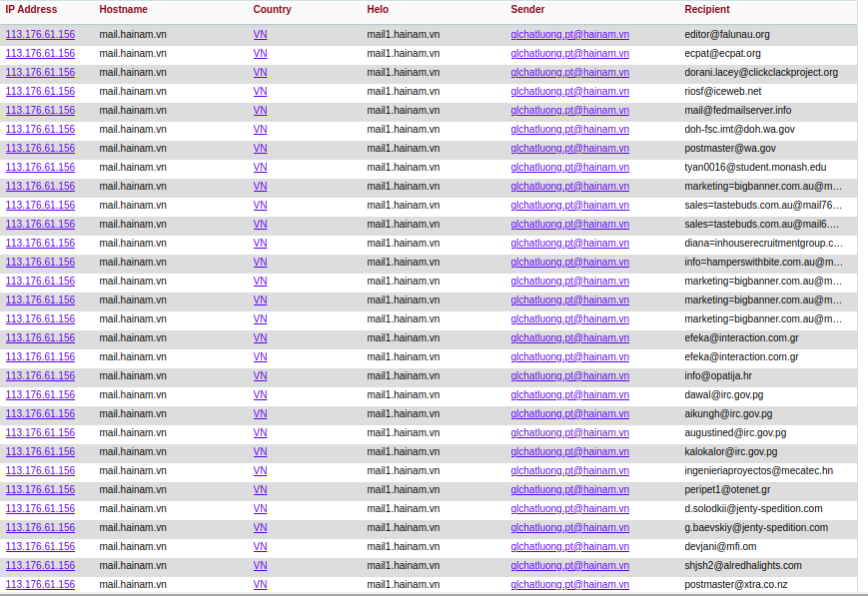Open VN country link in dawal@irc.gov.pg row
This screenshot has height=596, width=868.
tap(260, 395)
